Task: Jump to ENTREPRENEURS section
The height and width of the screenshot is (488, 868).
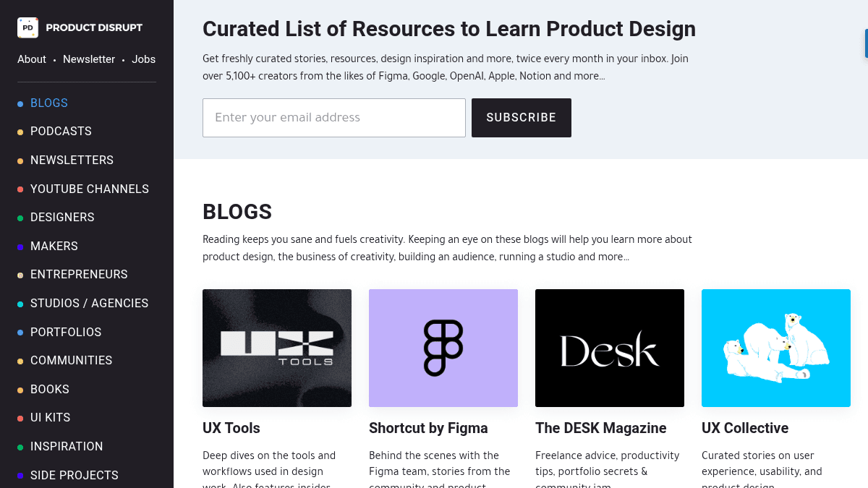Action: coord(79,275)
